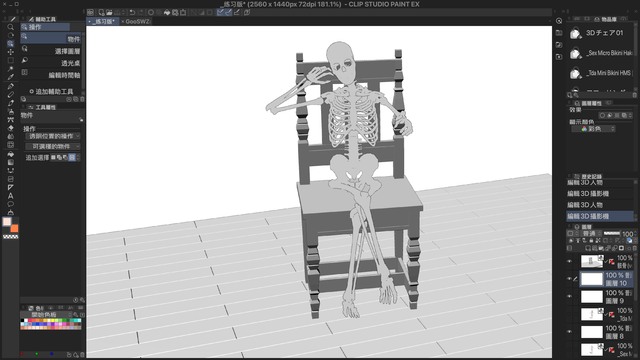Screen dimensions: 640x360
Task: Click 追加輔助工具 button
Action: [51, 91]
